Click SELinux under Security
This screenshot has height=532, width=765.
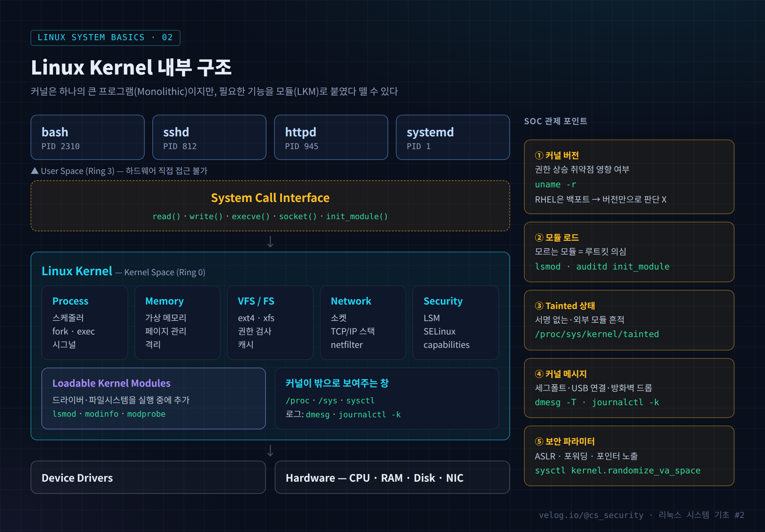coord(439,331)
